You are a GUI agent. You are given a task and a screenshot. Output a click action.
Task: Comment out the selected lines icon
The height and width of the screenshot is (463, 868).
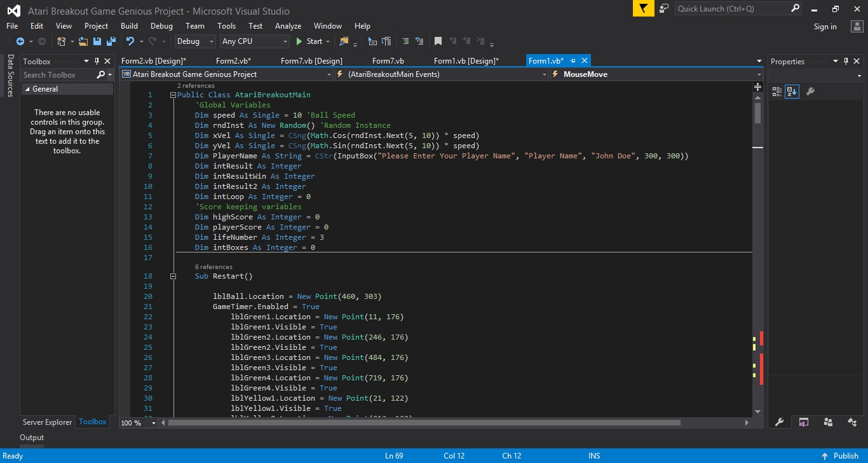tap(405, 41)
